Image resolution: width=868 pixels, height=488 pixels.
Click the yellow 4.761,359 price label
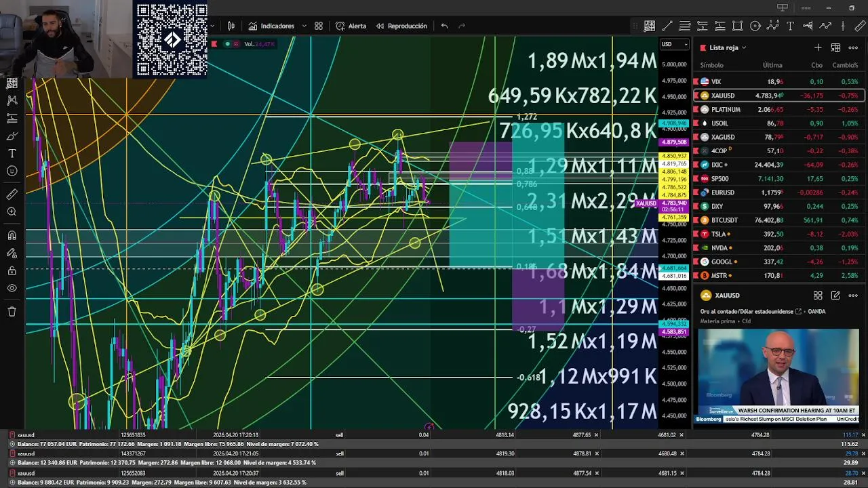pos(673,218)
